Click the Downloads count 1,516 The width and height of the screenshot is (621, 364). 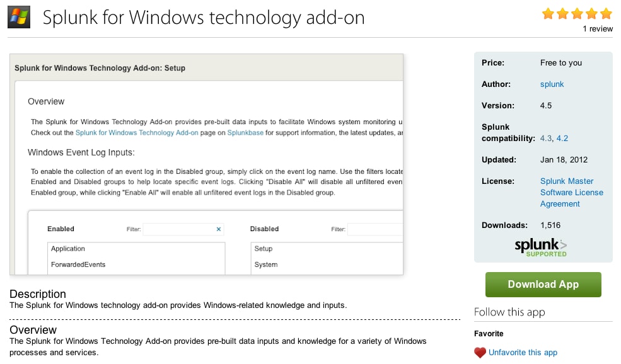tap(550, 225)
